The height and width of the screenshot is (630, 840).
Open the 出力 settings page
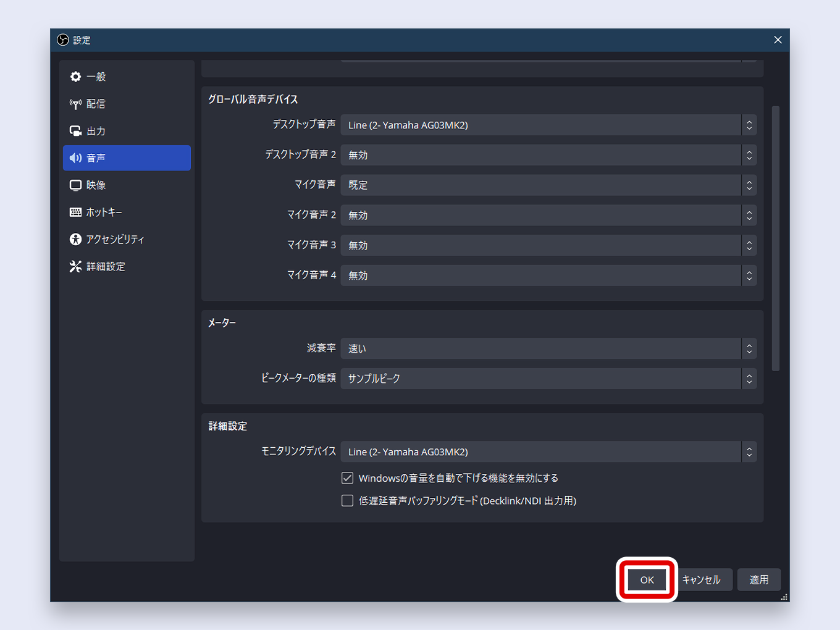click(x=127, y=131)
